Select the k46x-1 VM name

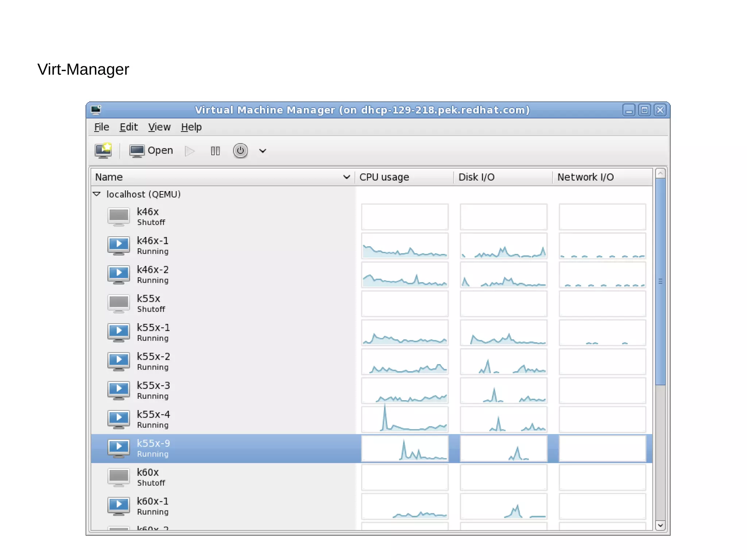153,241
